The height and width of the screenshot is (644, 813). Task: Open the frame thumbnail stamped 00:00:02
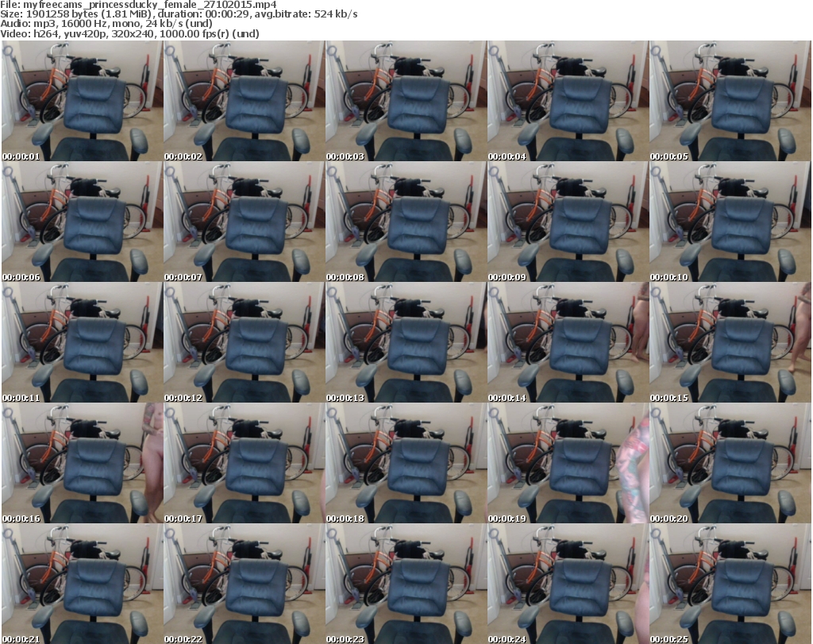245,101
